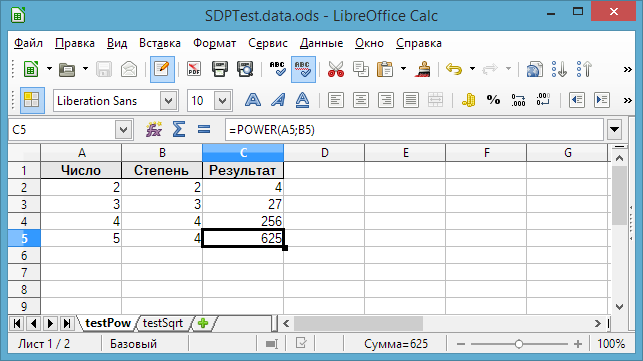This screenshot has height=361, width=643.
Task: Click the Undo arrow
Action: (x=454, y=69)
